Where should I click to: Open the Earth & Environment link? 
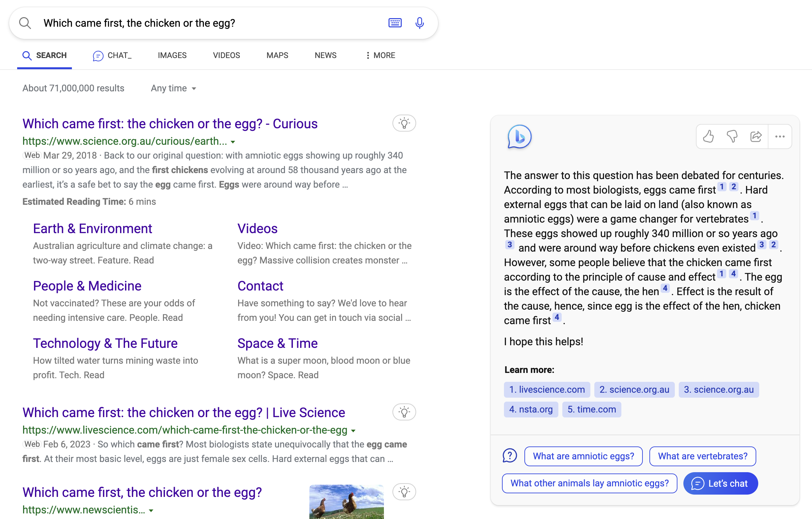[x=92, y=229]
